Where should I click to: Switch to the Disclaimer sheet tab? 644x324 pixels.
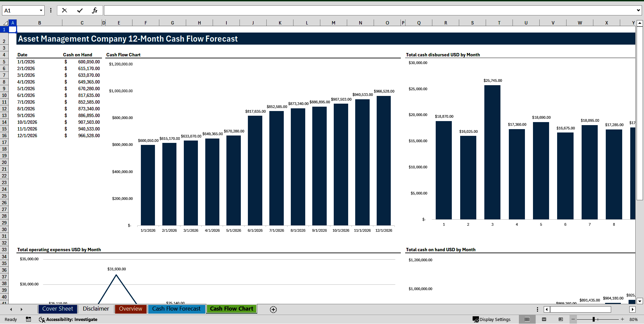[96, 309]
